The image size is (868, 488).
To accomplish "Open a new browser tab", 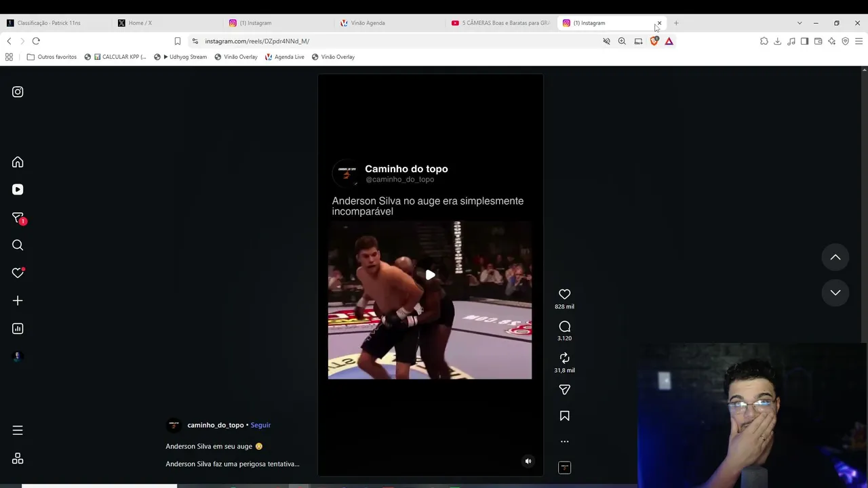I will [x=676, y=23].
